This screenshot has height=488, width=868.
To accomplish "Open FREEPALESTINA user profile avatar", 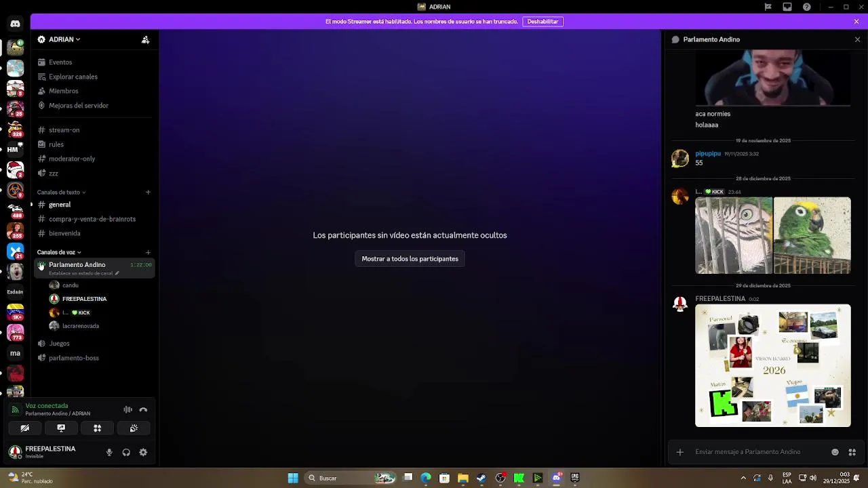I will (x=15, y=451).
